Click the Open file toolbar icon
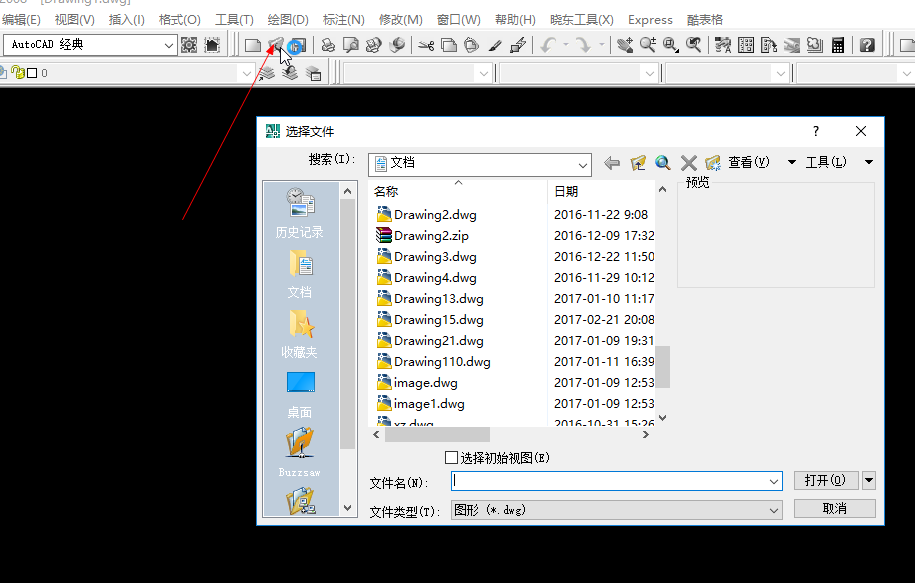This screenshot has height=583, width=915. tap(275, 45)
